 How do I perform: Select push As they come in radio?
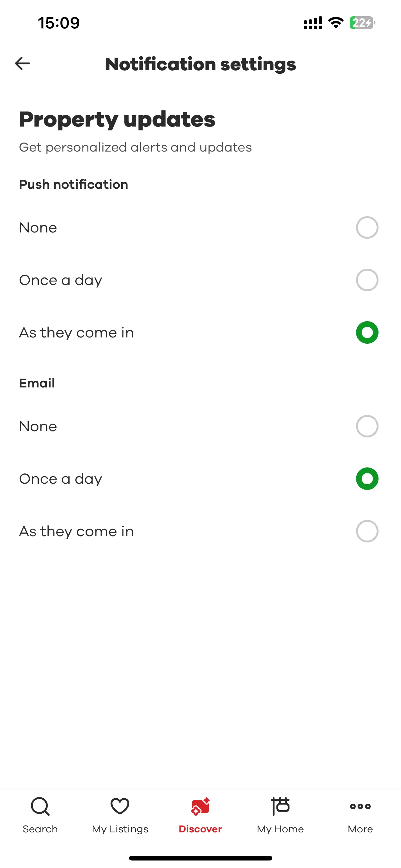click(x=367, y=332)
